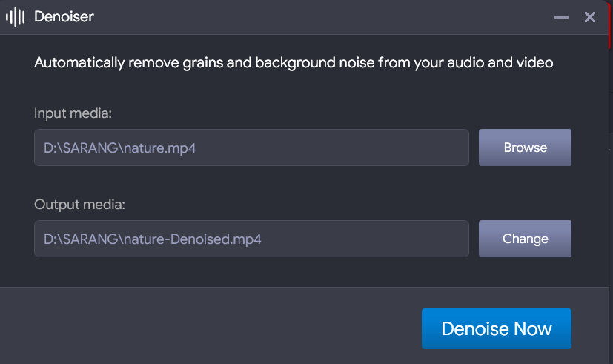Click "D:\SARANG" in the input media field
Image resolution: width=613 pixels, height=364 pixels.
(x=82, y=148)
